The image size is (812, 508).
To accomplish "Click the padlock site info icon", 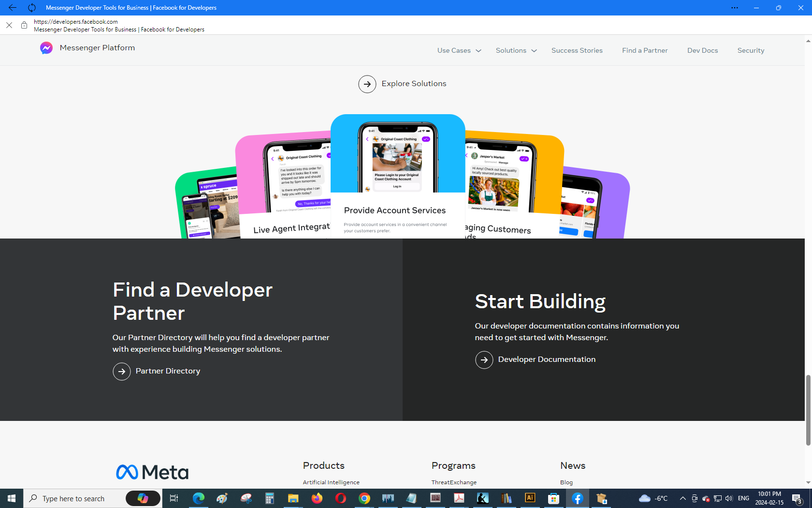I will coord(24,25).
